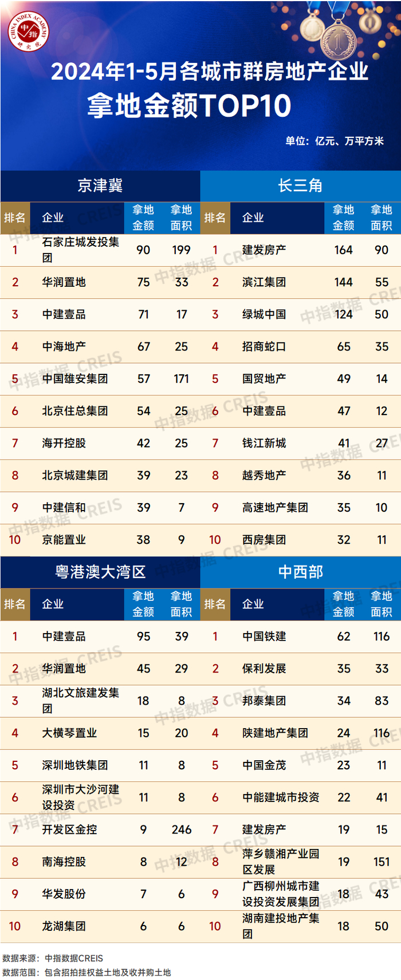This screenshot has width=401, height=980.
Task: Click 滨江集团 company name
Action: coord(264,282)
